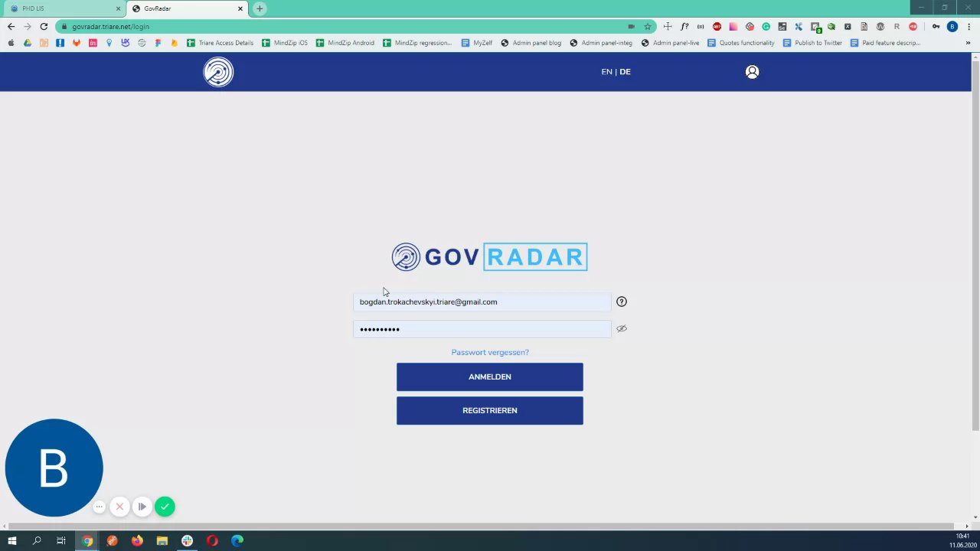Click the email input field
The width and height of the screenshot is (980, 551).
tap(482, 302)
